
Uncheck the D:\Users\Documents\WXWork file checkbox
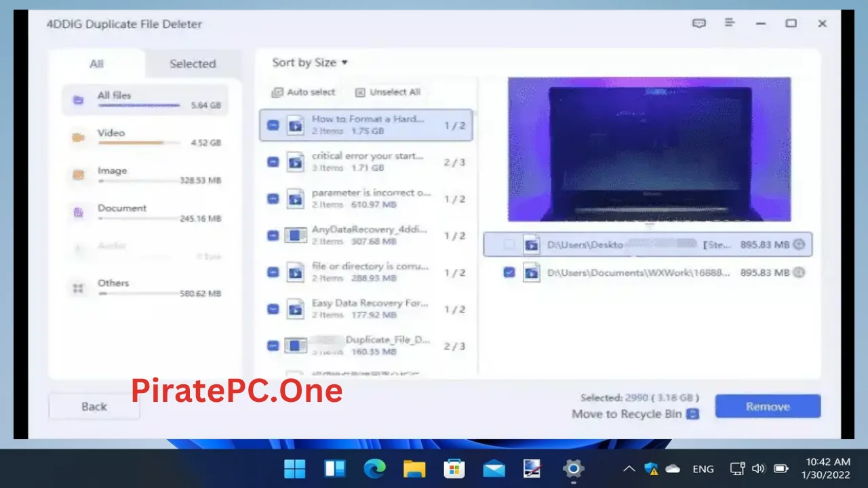pos(509,272)
